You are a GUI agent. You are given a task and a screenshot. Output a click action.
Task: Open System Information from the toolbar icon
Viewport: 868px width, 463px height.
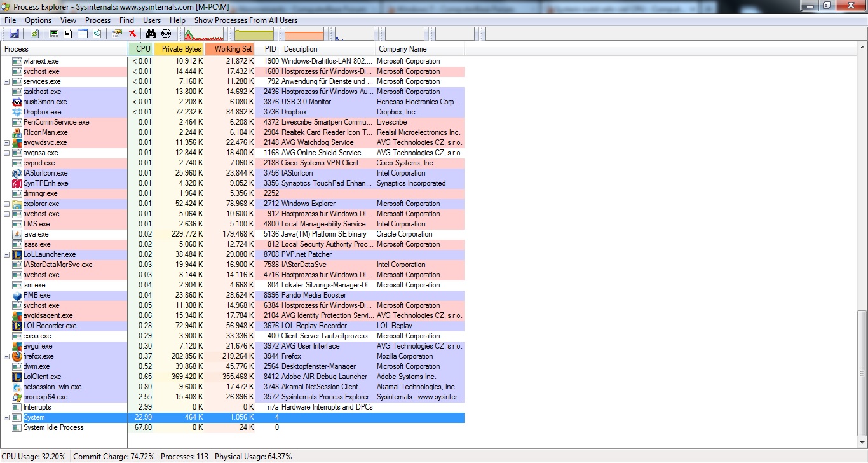pos(54,34)
